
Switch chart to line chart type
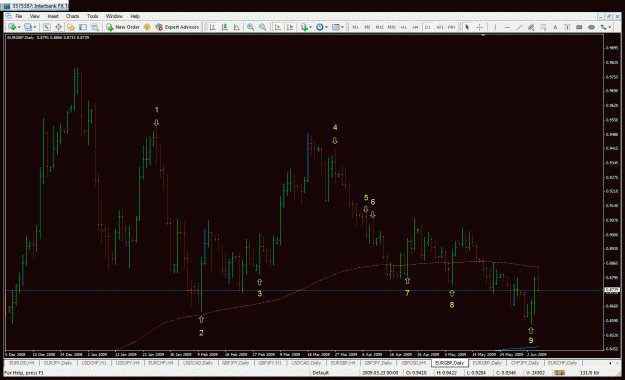(x=237, y=27)
